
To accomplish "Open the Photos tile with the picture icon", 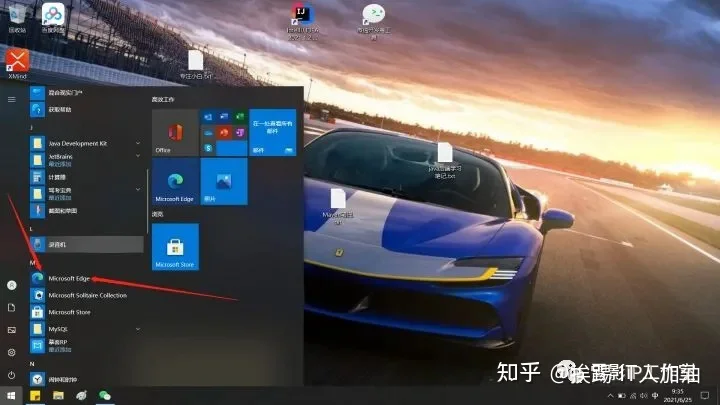I will (x=224, y=181).
